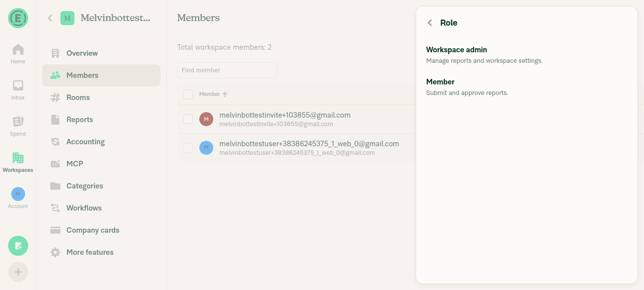The width and height of the screenshot is (644, 290).
Task: Click avatar of melvinbottestinvite+103855
Action: coord(206,119)
